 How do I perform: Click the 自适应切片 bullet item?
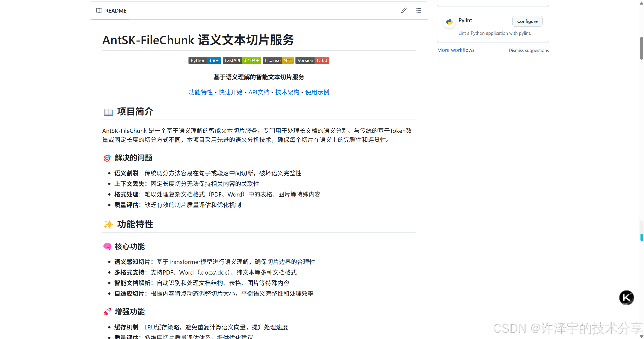coord(214,293)
